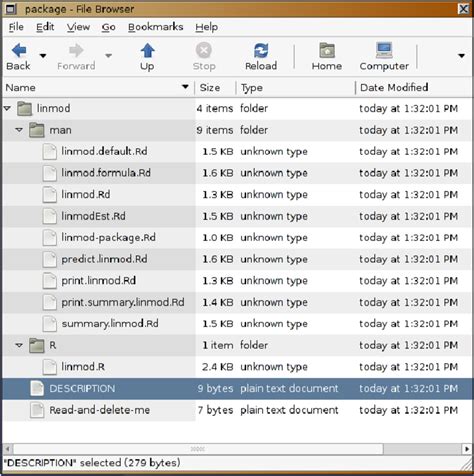Open the Go menu
Screen dimensions: 474x476
coord(109,27)
